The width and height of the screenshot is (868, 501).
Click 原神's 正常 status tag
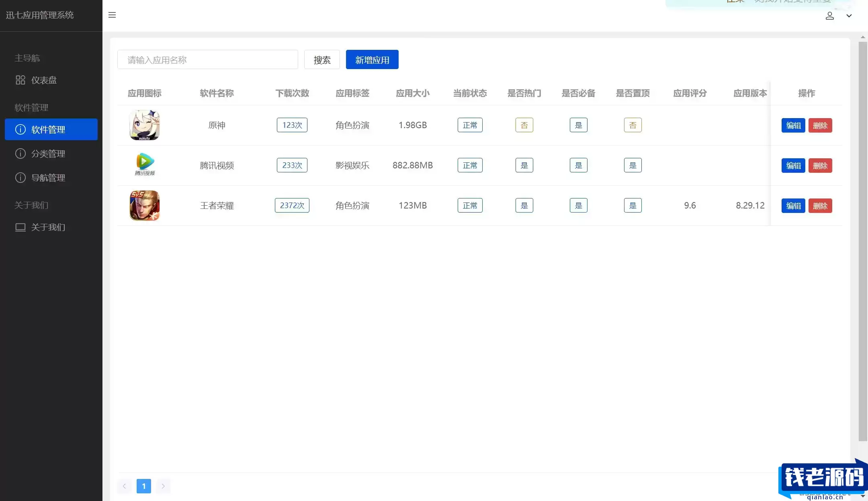pos(470,125)
